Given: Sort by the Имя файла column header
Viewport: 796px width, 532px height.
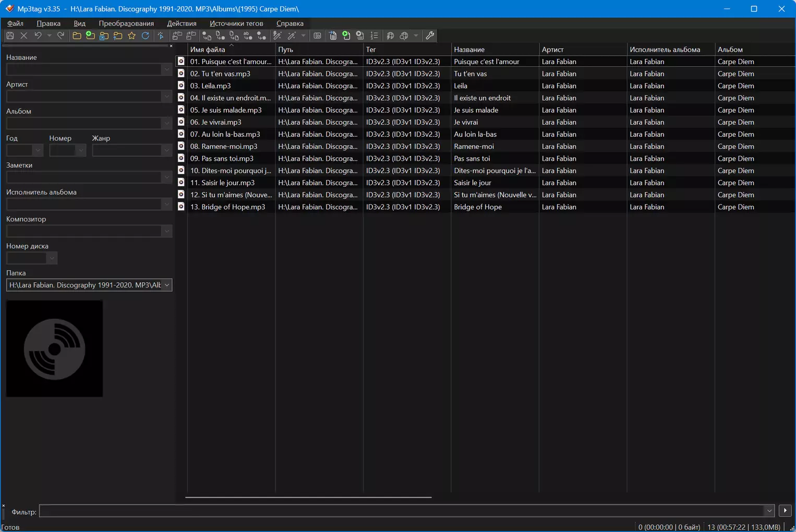Looking at the screenshot, I should (231, 50).
